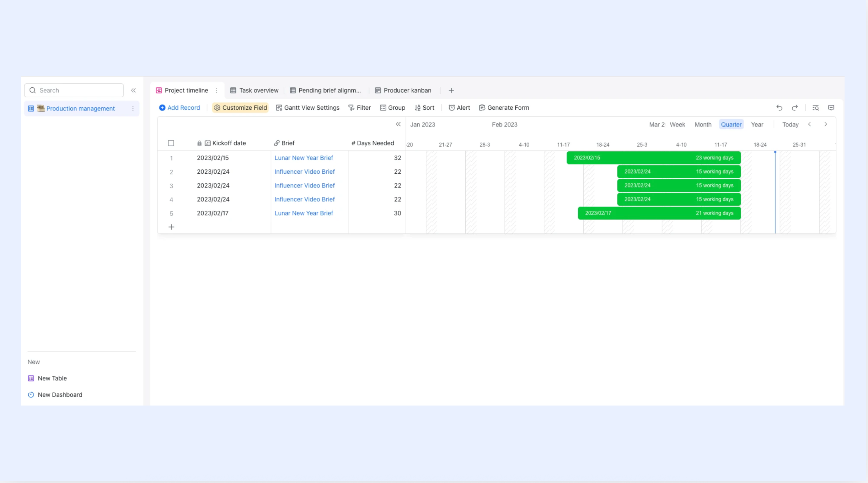Image resolution: width=868 pixels, height=483 pixels.
Task: Select the row 3 2023/02/24 Gantt bar
Action: click(679, 185)
